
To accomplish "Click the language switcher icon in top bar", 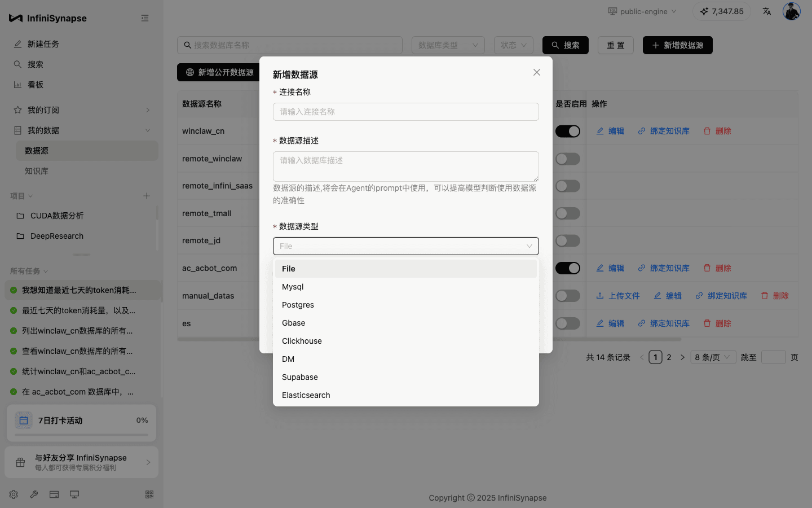I will (767, 11).
